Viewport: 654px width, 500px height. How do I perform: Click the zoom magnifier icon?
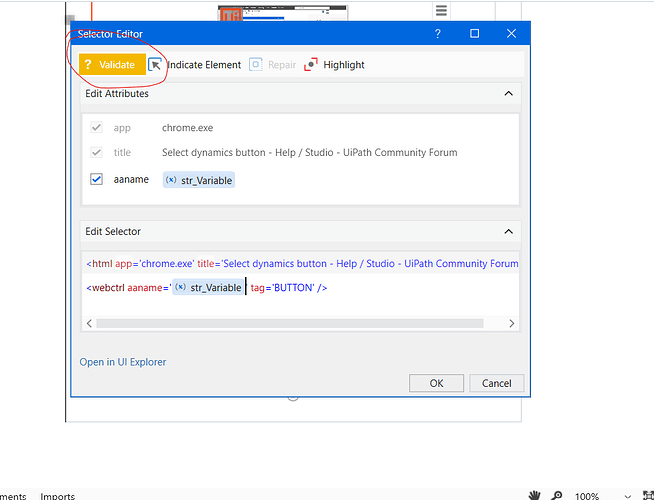tap(556, 495)
